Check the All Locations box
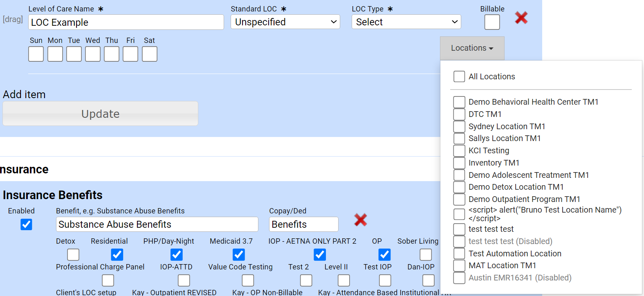Screen dimensions: 644x296 (459, 76)
